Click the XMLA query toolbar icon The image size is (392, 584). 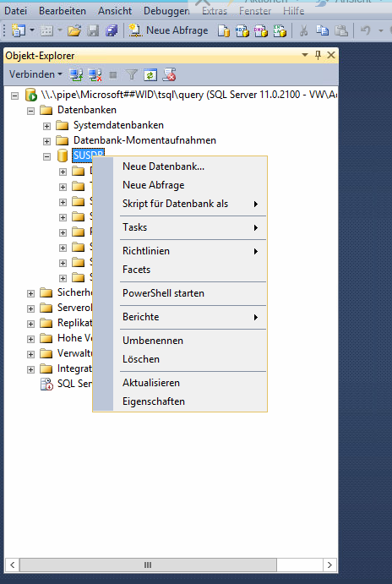[x=280, y=31]
